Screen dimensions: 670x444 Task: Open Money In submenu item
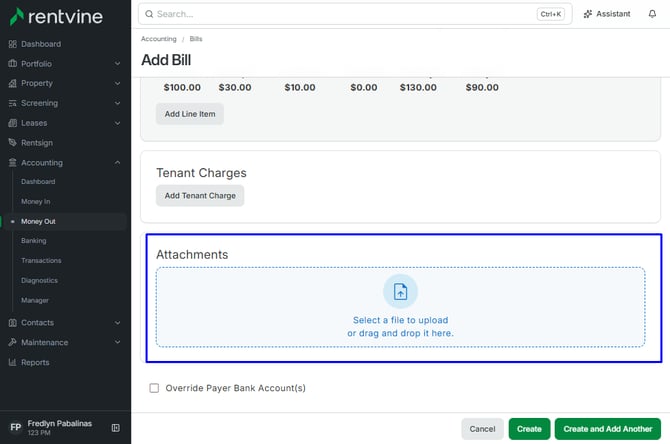pos(35,201)
